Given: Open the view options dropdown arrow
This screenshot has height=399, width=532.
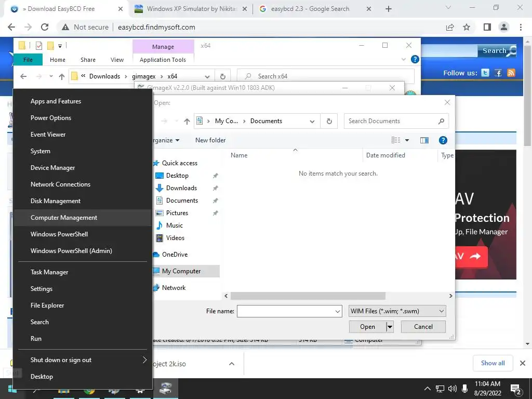Looking at the screenshot, I should point(407,140).
